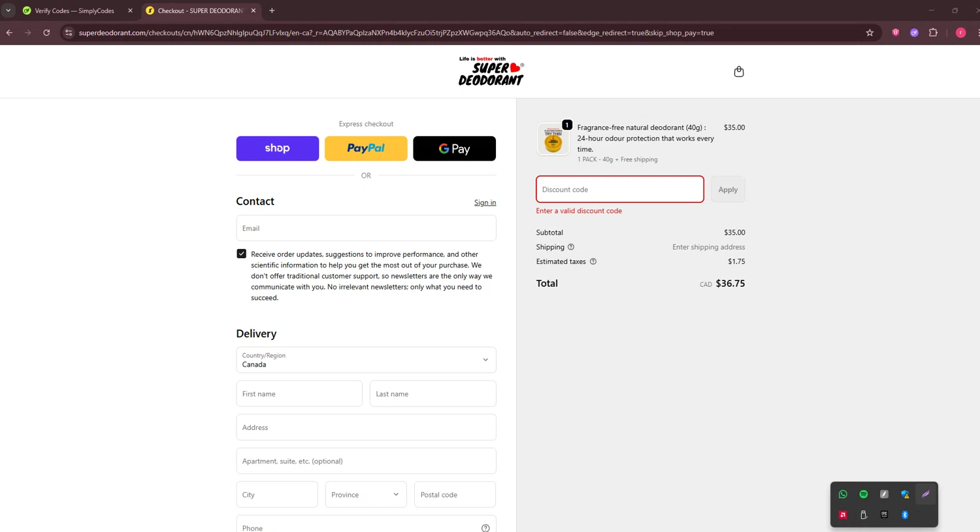Pay with Shop Pay express button
This screenshot has height=532, width=980.
pos(278,148)
